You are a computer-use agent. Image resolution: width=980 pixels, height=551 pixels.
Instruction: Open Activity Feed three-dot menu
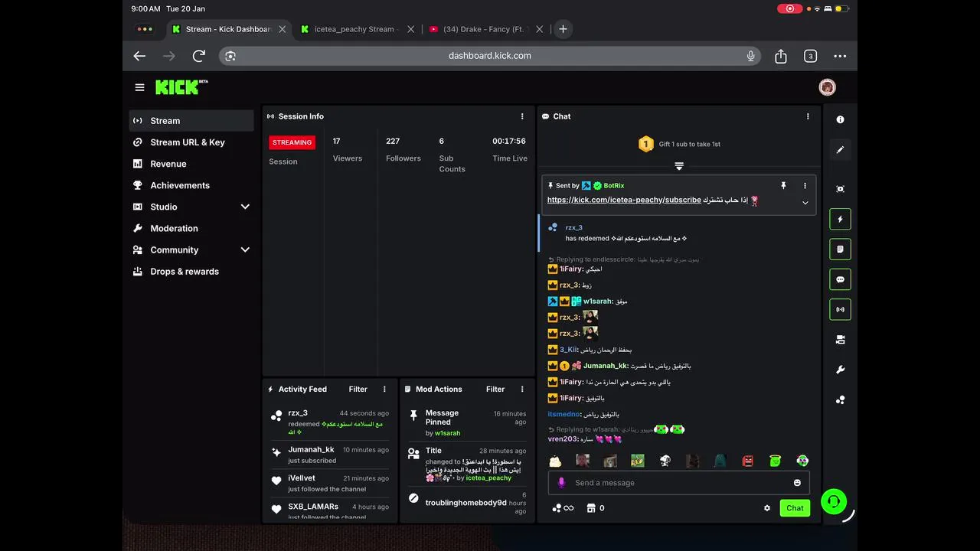point(384,389)
